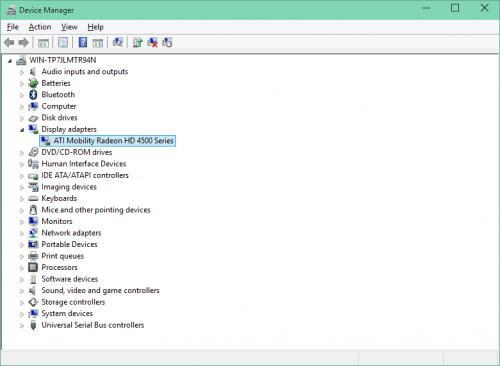Click the DVD/CD-ROM drives disc icon
The image size is (500, 366).
coord(33,152)
